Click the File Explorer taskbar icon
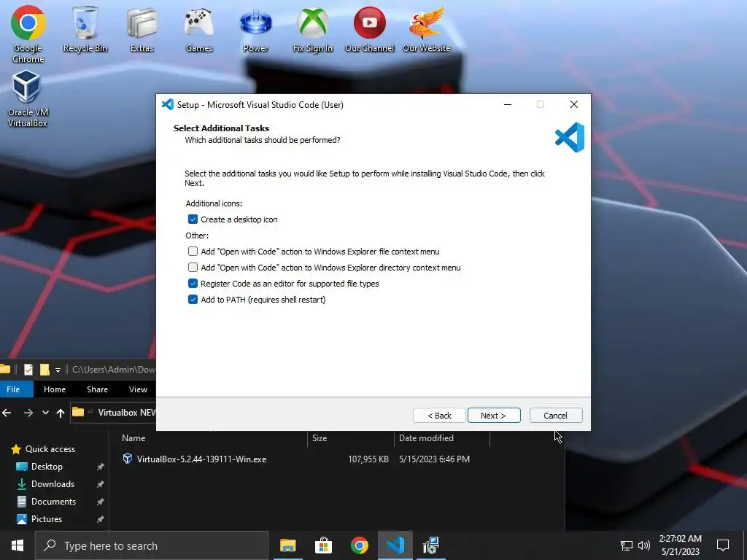The image size is (747, 560). click(287, 545)
